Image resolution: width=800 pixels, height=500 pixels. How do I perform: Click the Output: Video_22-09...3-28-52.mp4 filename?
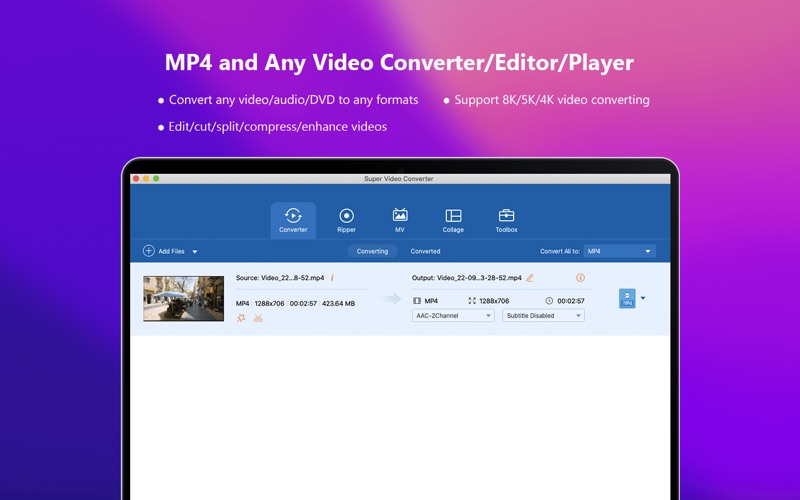pyautogui.click(x=466, y=278)
